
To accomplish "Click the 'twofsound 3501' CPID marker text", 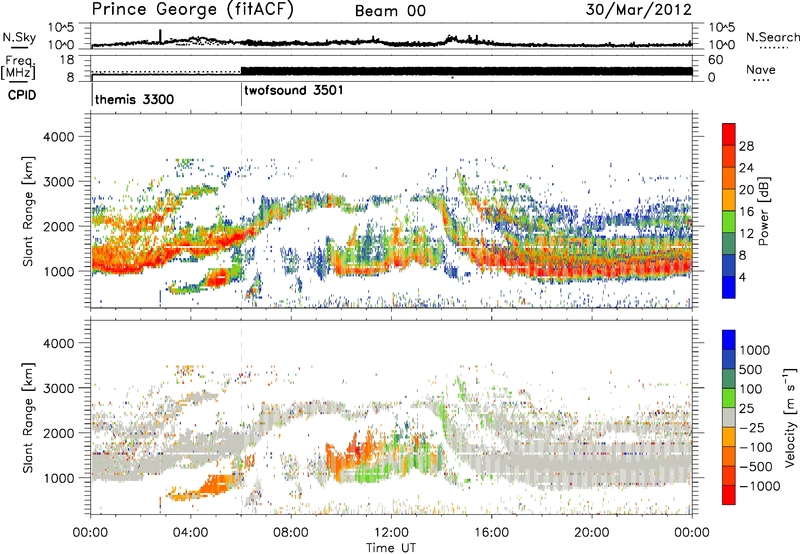I will [294, 90].
